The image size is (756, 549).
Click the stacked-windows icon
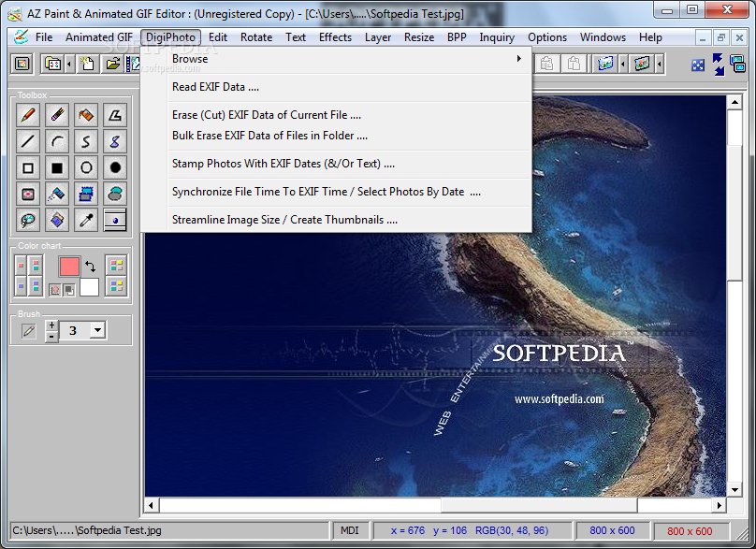coord(737,64)
